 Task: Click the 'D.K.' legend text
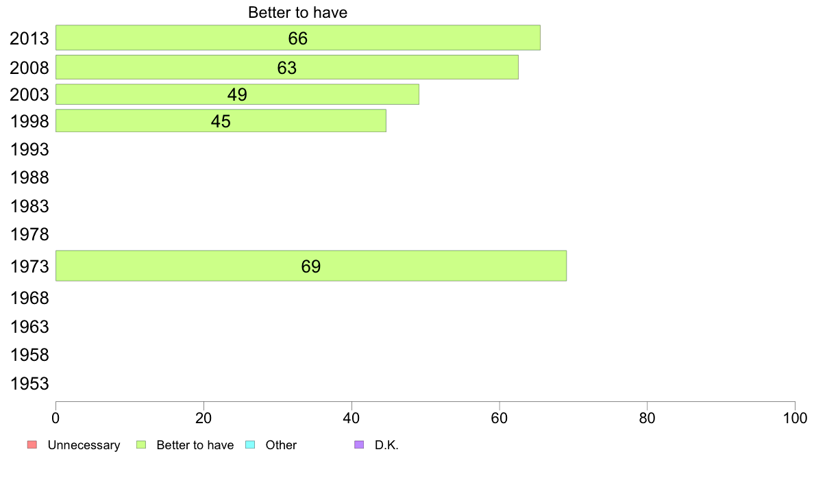pyautogui.click(x=386, y=445)
